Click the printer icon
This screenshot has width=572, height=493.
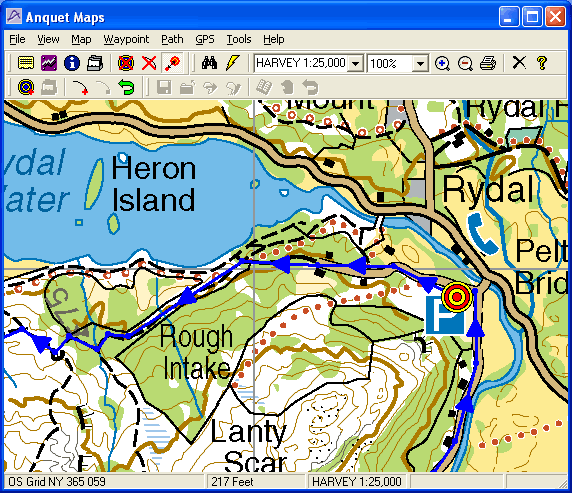488,63
